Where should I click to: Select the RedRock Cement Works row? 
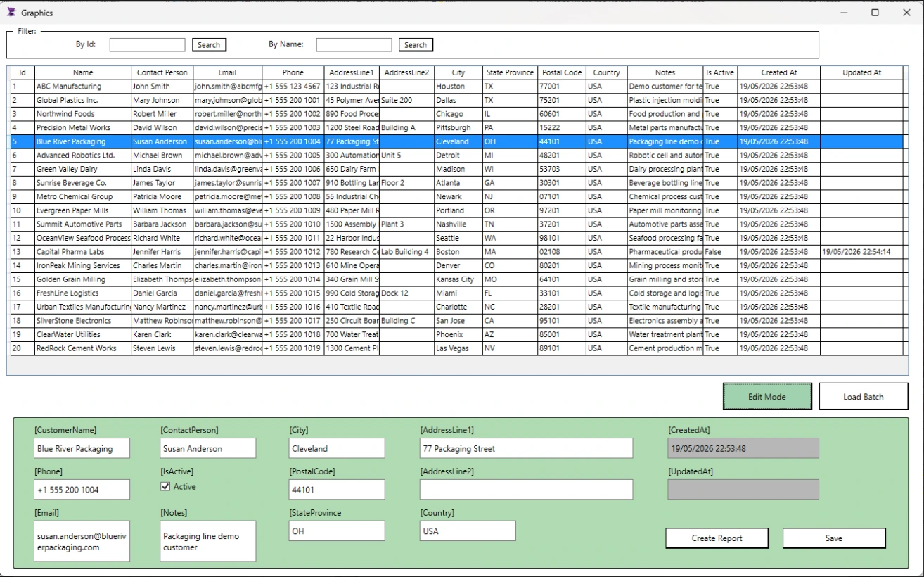[x=456, y=348]
